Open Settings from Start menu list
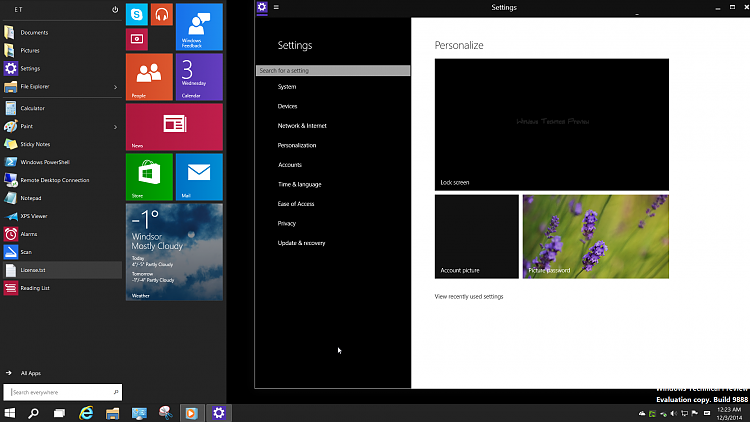The width and height of the screenshot is (750, 422). point(62,68)
